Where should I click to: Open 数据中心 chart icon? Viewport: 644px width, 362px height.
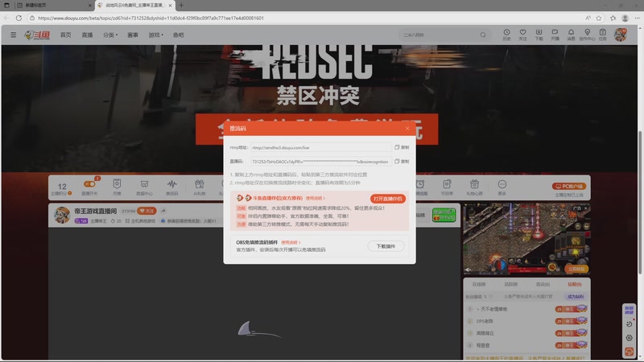(x=144, y=187)
